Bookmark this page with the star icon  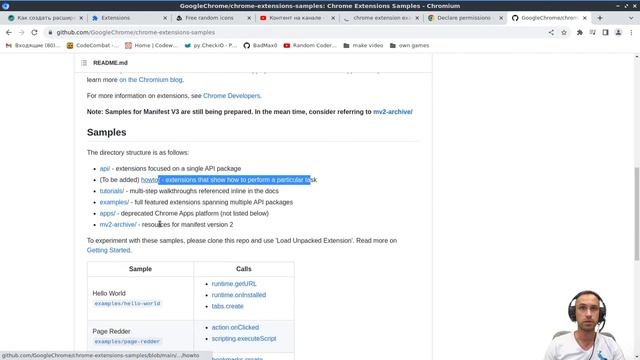[564, 32]
